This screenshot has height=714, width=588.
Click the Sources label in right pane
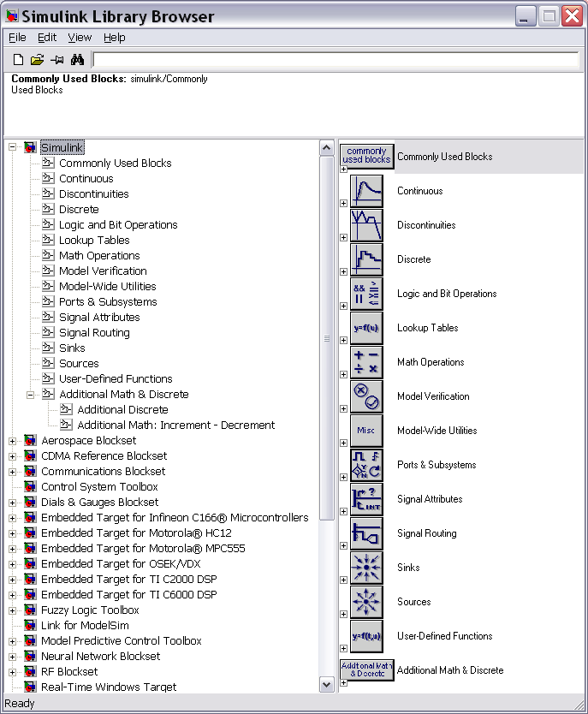[413, 602]
